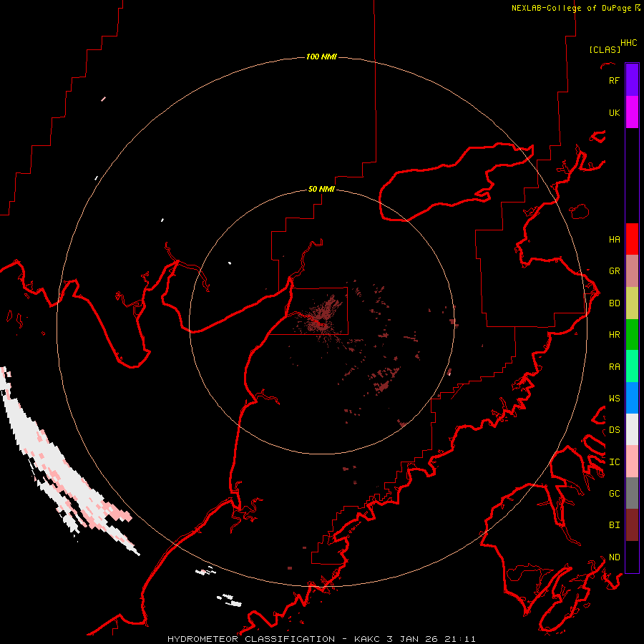Click the IC pink legend swatch
The height and width of the screenshot is (644, 644).
[x=632, y=462]
